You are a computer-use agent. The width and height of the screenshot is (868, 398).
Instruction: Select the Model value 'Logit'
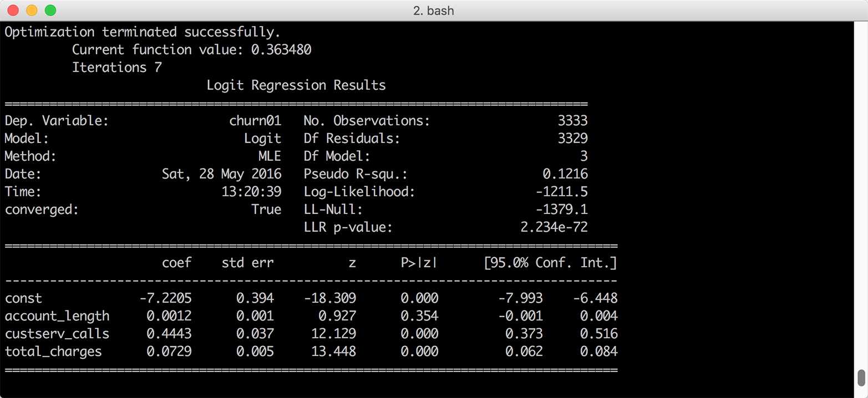pyautogui.click(x=263, y=138)
